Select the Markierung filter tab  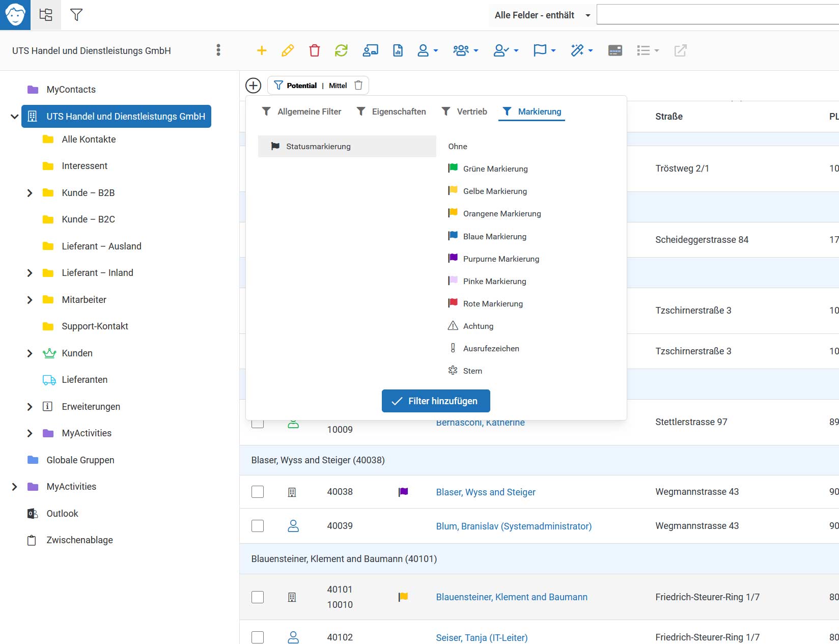point(532,111)
